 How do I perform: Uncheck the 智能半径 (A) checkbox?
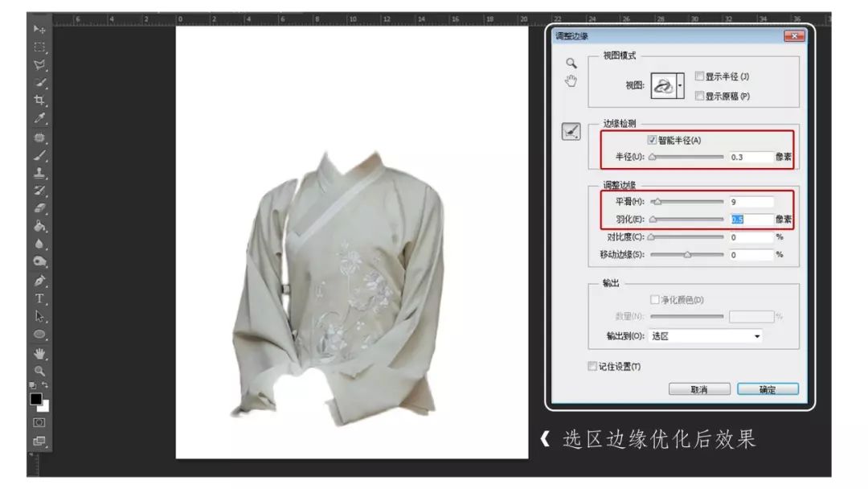point(652,140)
